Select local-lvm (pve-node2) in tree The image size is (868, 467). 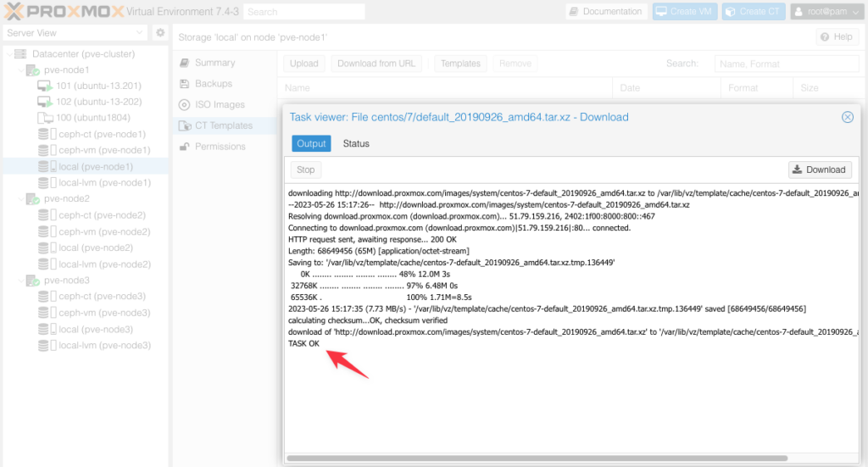tap(104, 264)
